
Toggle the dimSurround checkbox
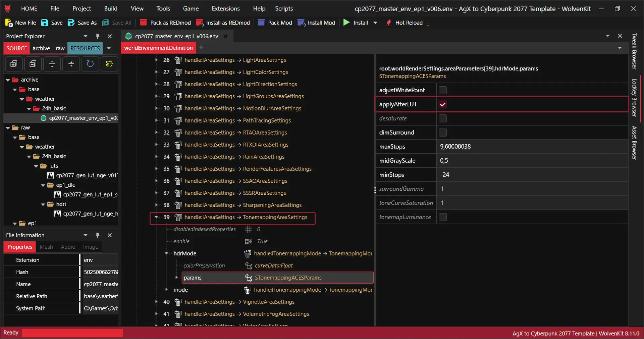[443, 132]
